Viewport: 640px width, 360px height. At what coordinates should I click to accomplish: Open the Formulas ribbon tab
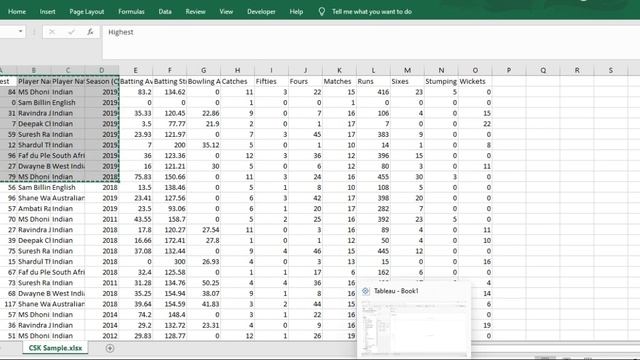131,12
